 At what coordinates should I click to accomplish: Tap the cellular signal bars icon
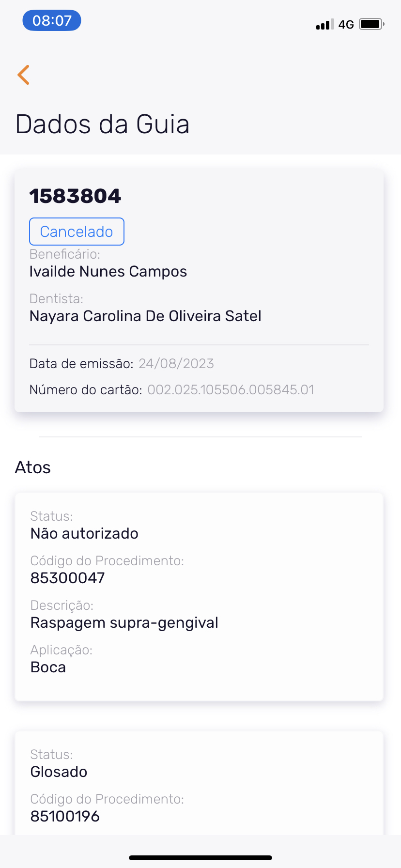click(x=324, y=25)
